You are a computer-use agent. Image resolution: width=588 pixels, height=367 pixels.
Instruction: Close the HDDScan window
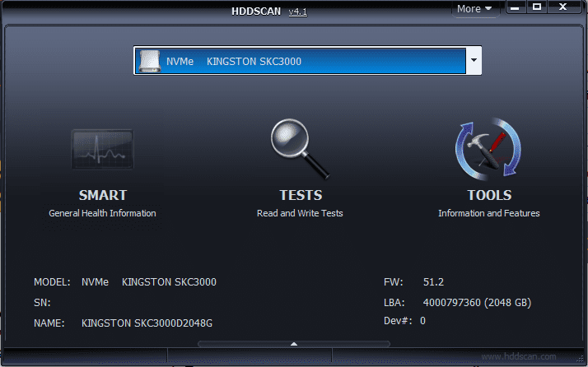tap(562, 7)
